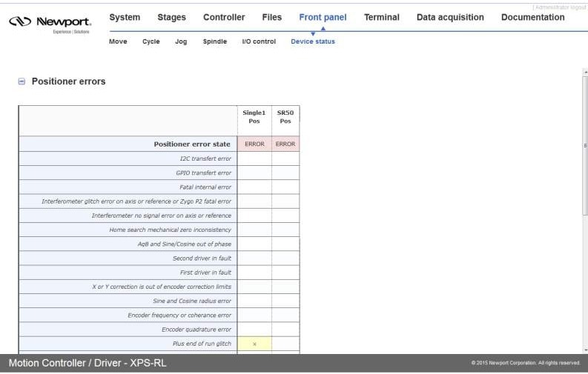This screenshot has width=588, height=374.
Task: Click the GPIO transfert error row label
Action: (x=204, y=173)
